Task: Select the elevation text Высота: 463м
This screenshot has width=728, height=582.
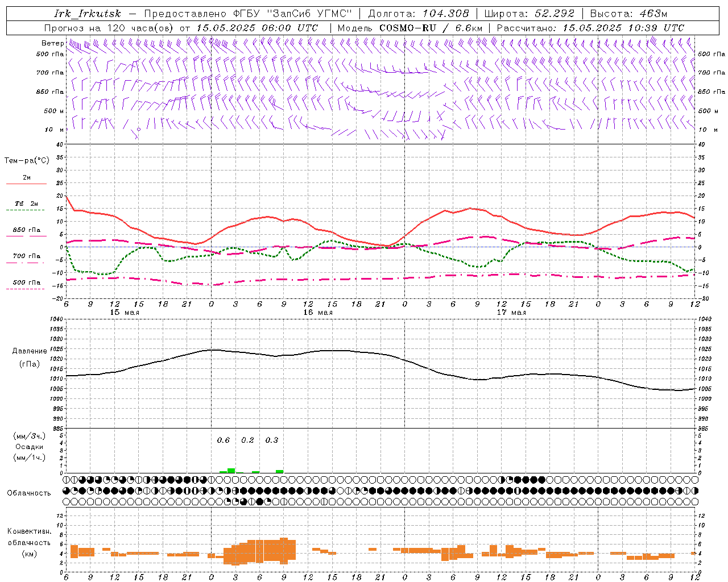Action: point(628,14)
